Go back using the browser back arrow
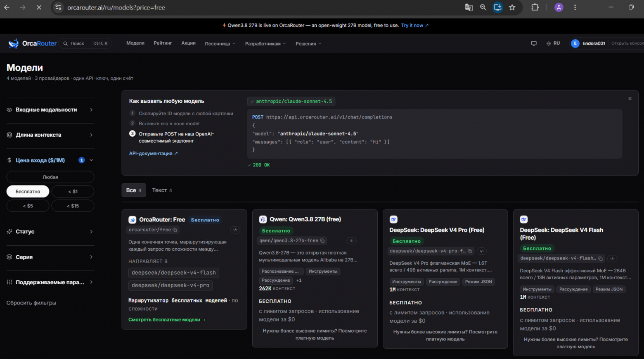 7,7
